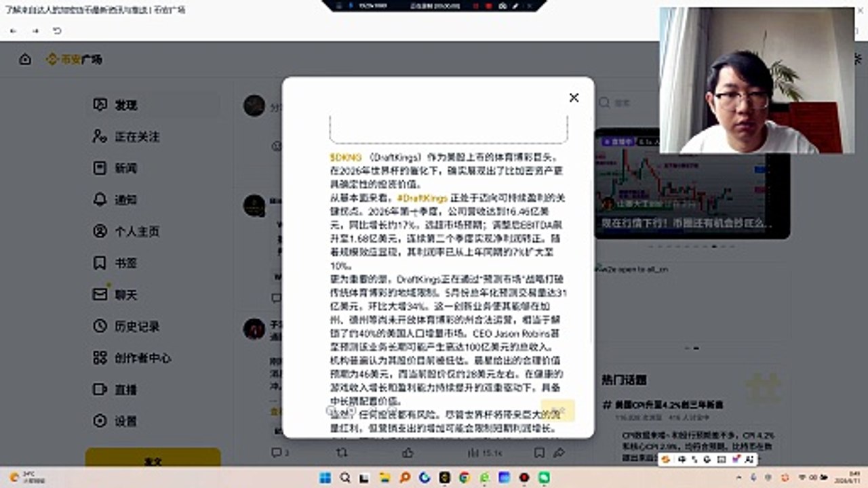This screenshot has width=868, height=488.
Task: Share the post via share icon
Action: 559,452
